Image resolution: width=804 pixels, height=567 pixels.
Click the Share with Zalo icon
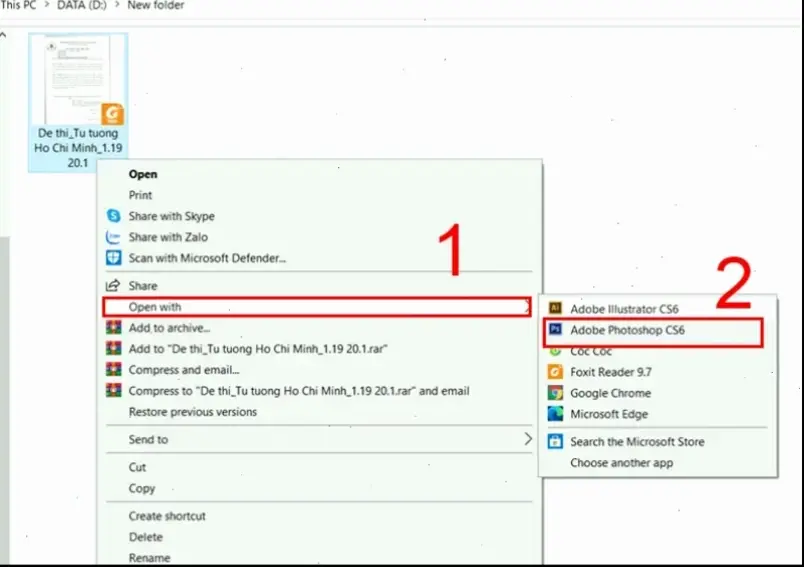click(x=113, y=238)
